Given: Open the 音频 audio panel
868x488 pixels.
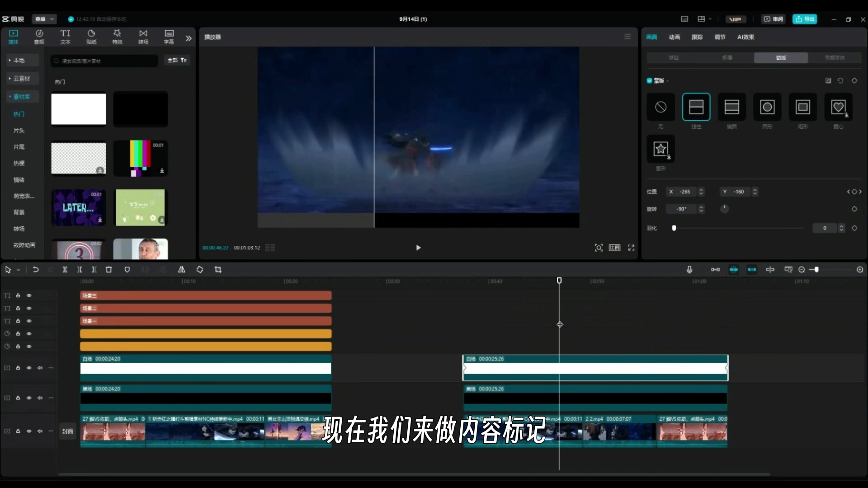Looking at the screenshot, I should pyautogui.click(x=39, y=37).
